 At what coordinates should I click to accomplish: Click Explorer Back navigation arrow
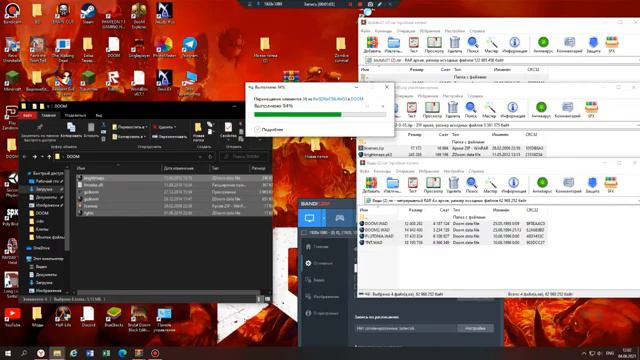point(25,157)
